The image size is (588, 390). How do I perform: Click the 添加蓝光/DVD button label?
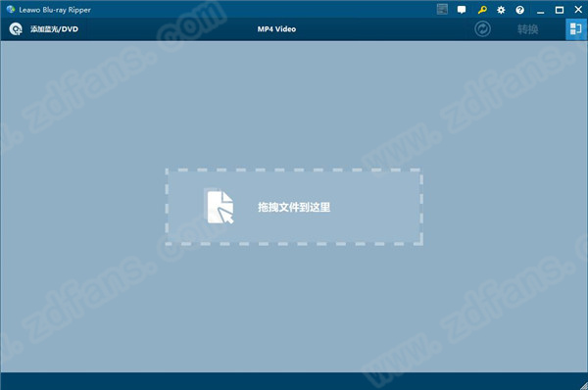point(54,29)
